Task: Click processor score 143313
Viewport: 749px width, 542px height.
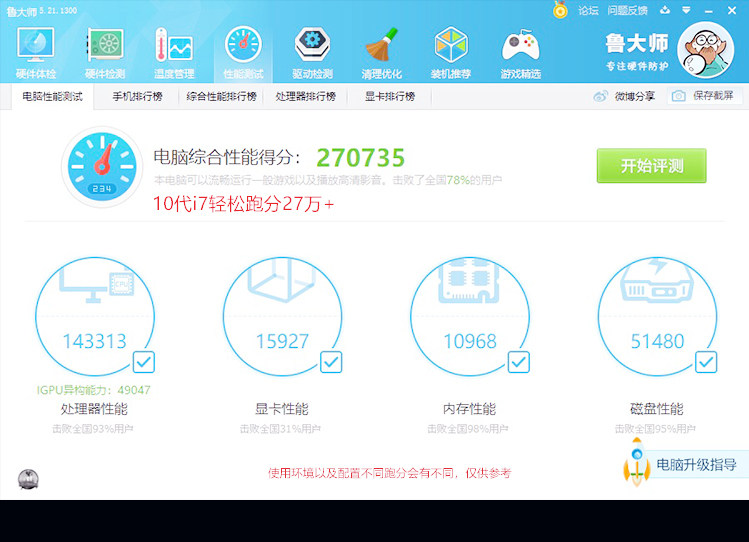Action: coord(95,341)
